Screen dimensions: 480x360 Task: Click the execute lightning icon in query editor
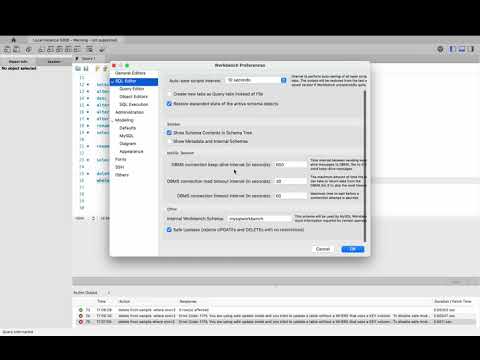click(x=98, y=69)
